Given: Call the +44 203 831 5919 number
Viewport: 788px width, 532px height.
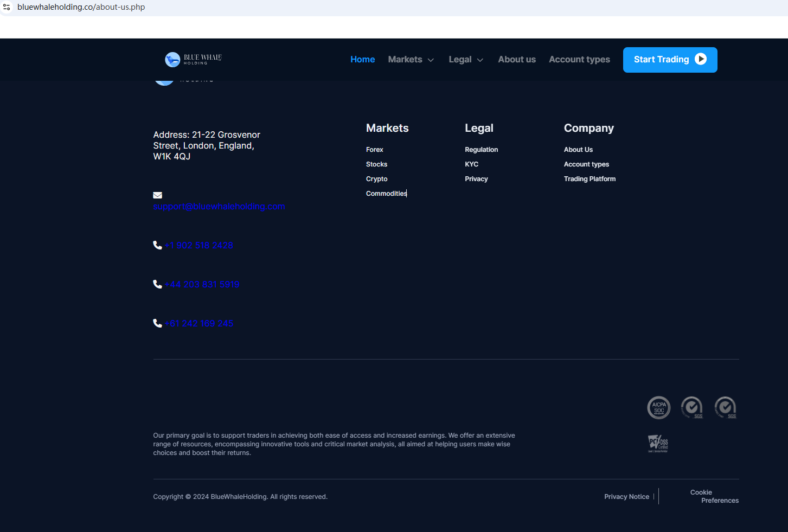Looking at the screenshot, I should click(x=202, y=284).
